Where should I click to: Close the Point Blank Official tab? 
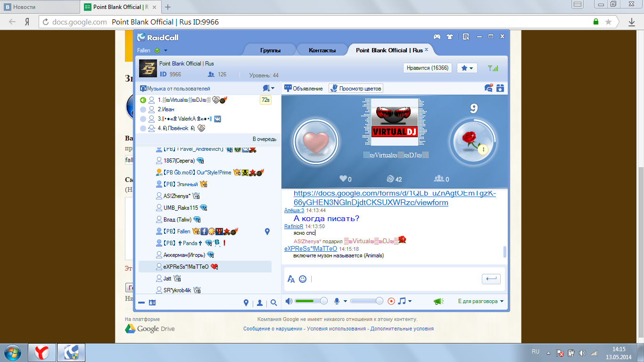click(427, 49)
